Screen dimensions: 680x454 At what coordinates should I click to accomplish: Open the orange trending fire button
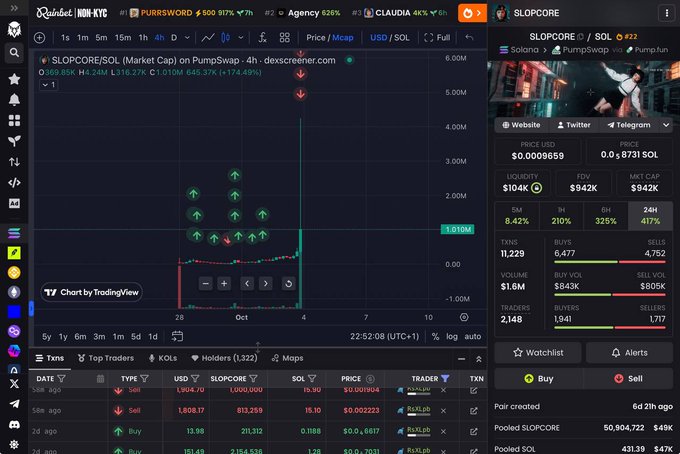472,13
